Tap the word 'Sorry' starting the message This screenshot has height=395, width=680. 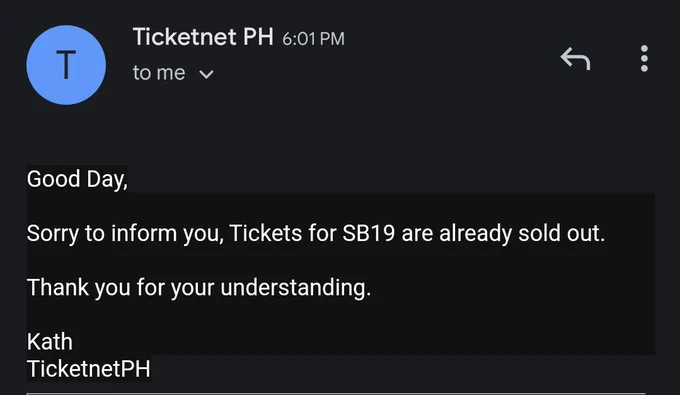pos(53,234)
